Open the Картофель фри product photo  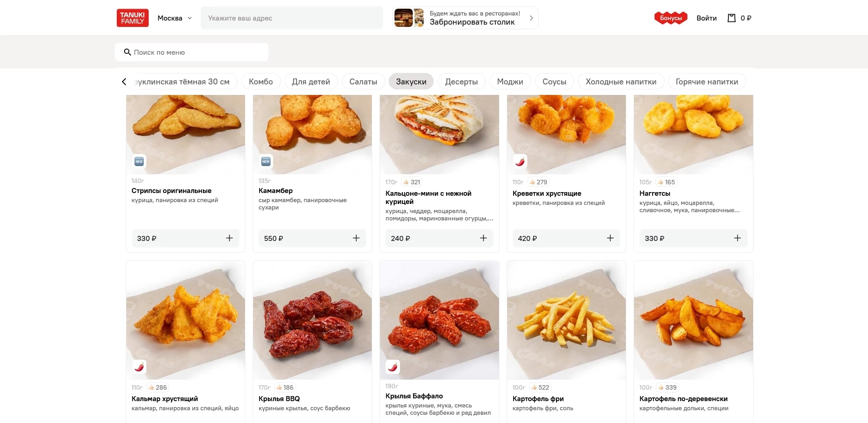tap(566, 320)
